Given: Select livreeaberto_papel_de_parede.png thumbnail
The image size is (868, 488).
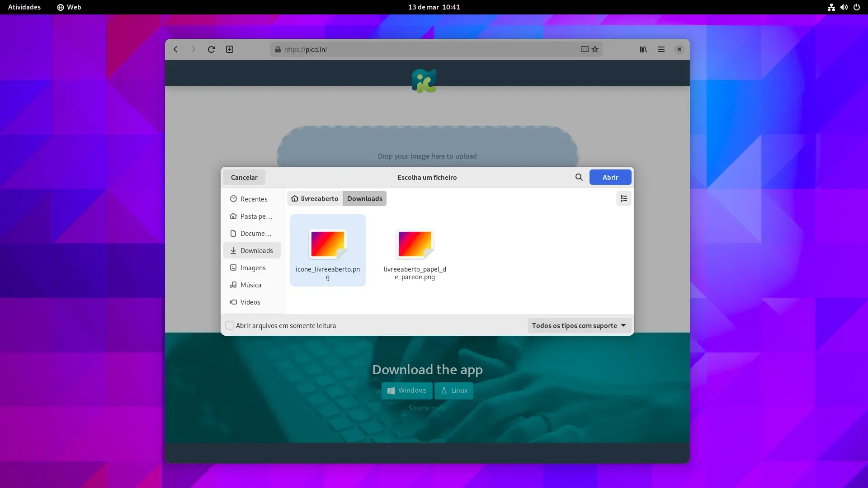Looking at the screenshot, I should [x=415, y=244].
